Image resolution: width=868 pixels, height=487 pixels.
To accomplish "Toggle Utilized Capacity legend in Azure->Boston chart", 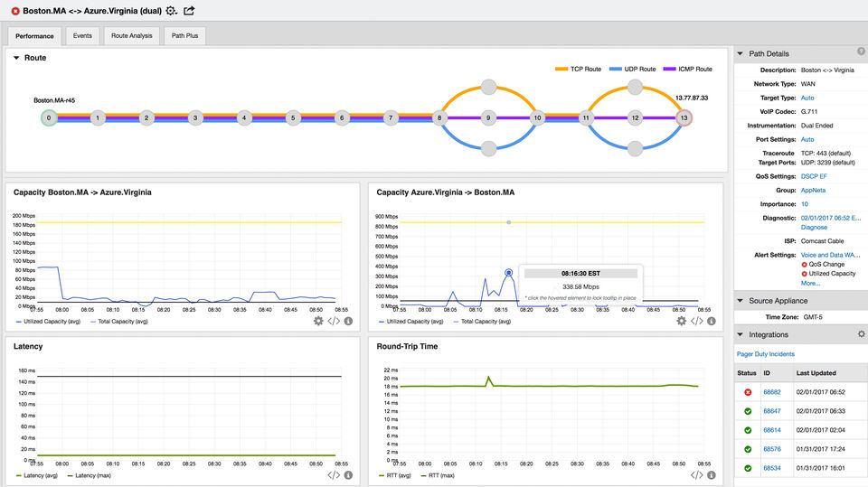I will pyautogui.click(x=411, y=322).
